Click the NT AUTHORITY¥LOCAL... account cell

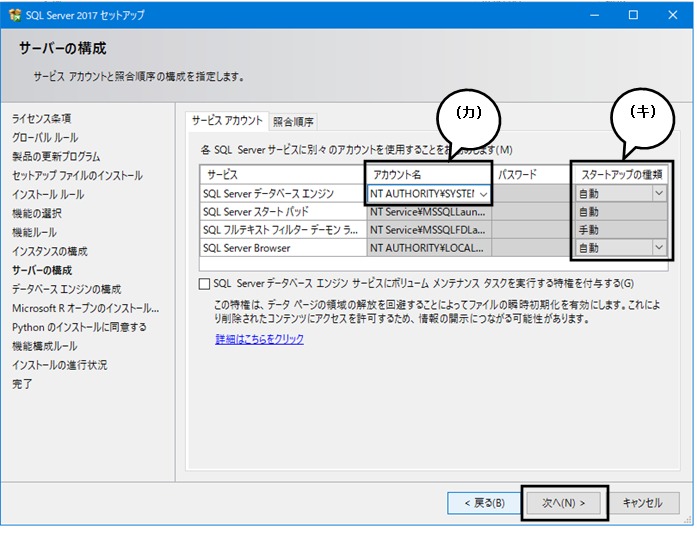click(429, 248)
